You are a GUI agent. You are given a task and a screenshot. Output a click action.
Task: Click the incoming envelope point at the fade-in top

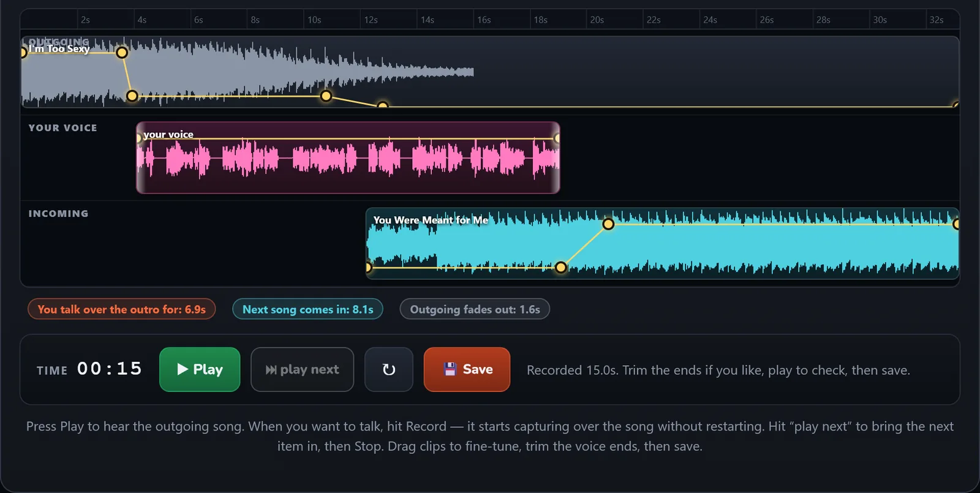tap(608, 224)
